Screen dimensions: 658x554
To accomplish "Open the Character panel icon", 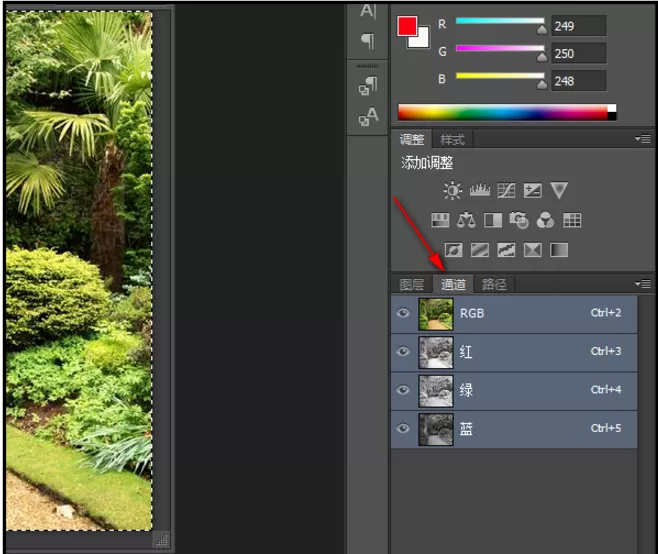I will pos(368,11).
